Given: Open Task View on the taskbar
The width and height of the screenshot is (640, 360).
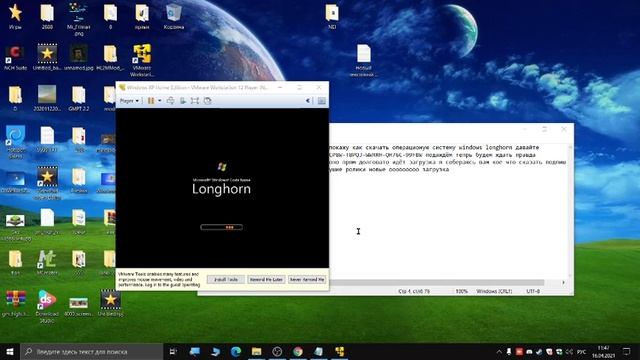Looking at the screenshot, I should (173, 351).
